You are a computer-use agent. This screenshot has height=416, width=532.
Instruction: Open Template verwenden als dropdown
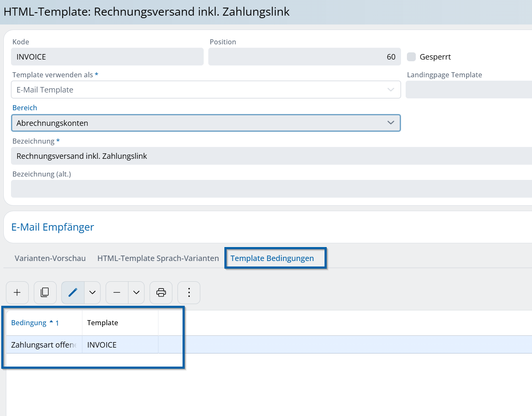point(205,90)
